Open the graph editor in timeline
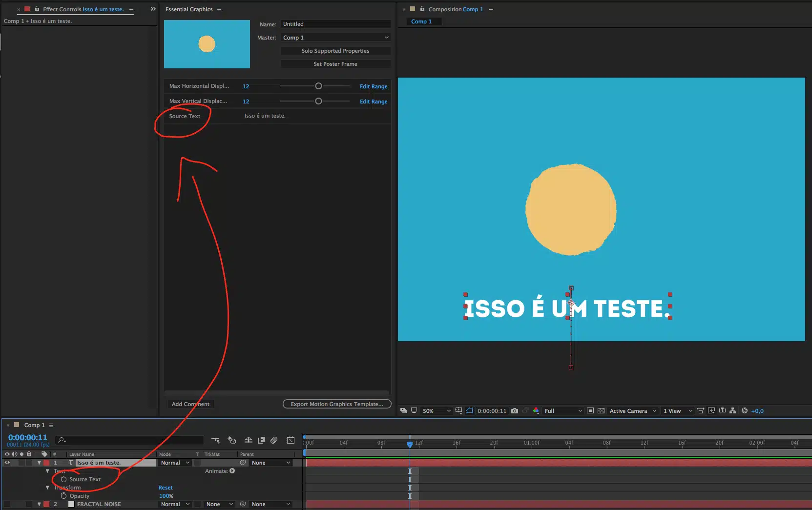The image size is (812, 510). click(291, 440)
